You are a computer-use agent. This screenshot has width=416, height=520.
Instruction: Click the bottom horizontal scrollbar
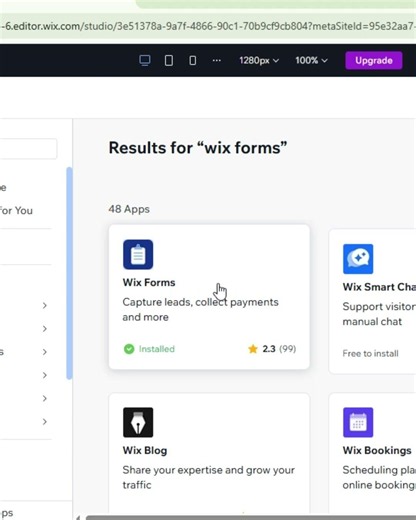[x=251, y=518]
